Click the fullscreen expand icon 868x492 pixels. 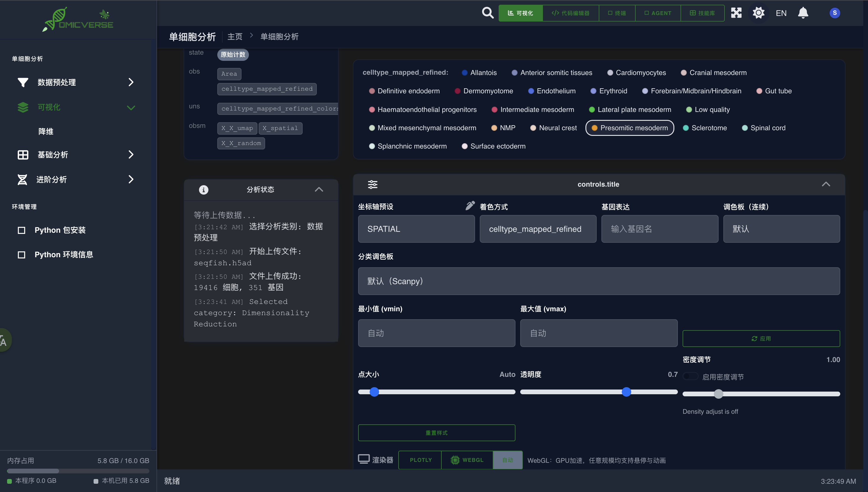coord(736,13)
